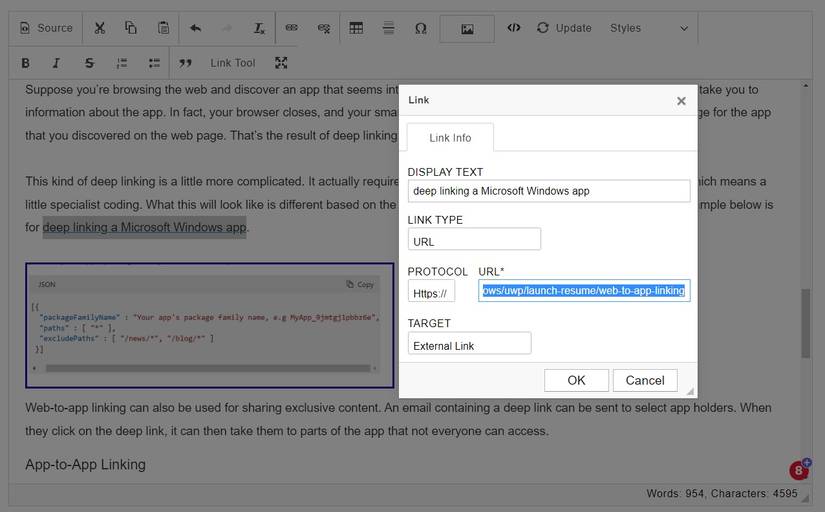Cut selection with the scissors icon
825x512 pixels.
[x=99, y=28]
